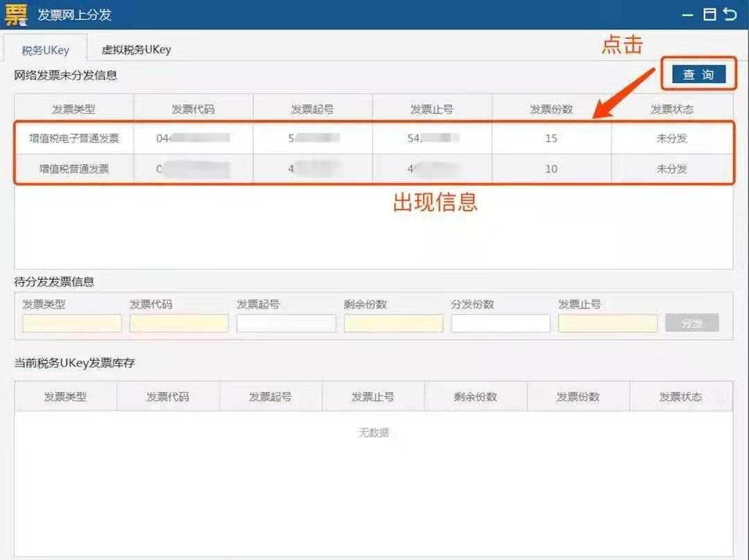Open the 虚拟税务UKey tab
This screenshot has height=560, width=749.
coord(136,50)
